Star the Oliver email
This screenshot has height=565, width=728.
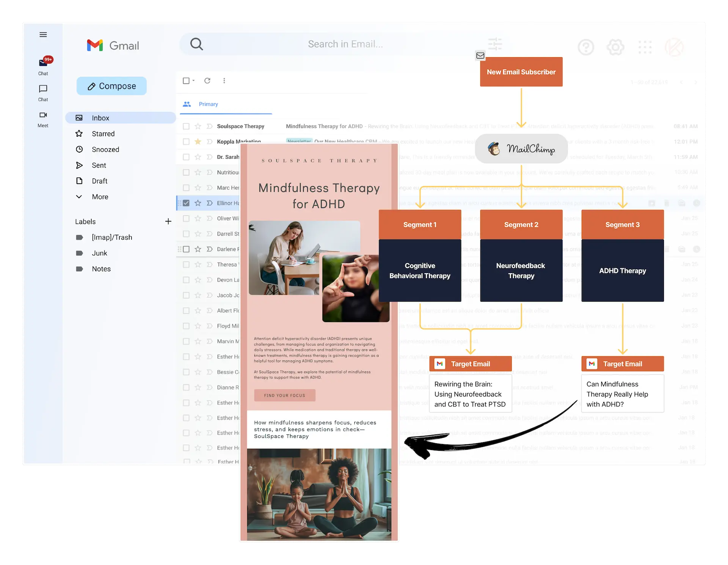(x=198, y=218)
